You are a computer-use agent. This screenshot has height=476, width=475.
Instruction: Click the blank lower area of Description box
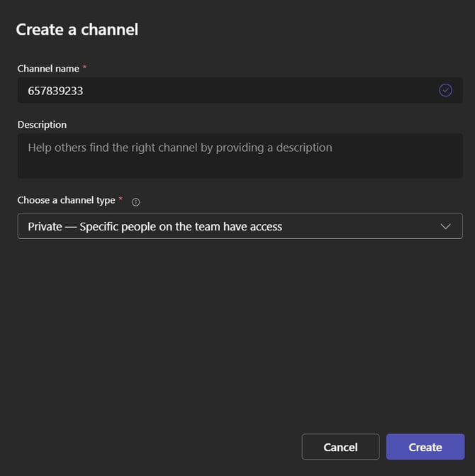[240, 168]
